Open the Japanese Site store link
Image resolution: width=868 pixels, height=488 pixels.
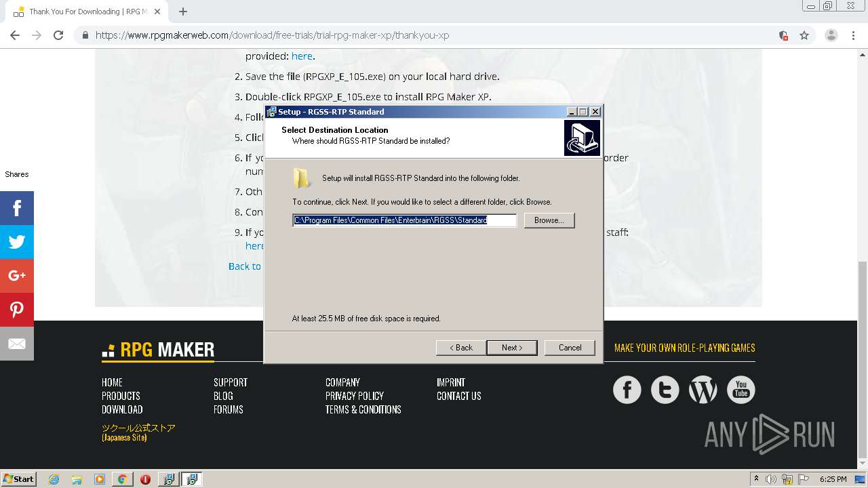coord(138,432)
